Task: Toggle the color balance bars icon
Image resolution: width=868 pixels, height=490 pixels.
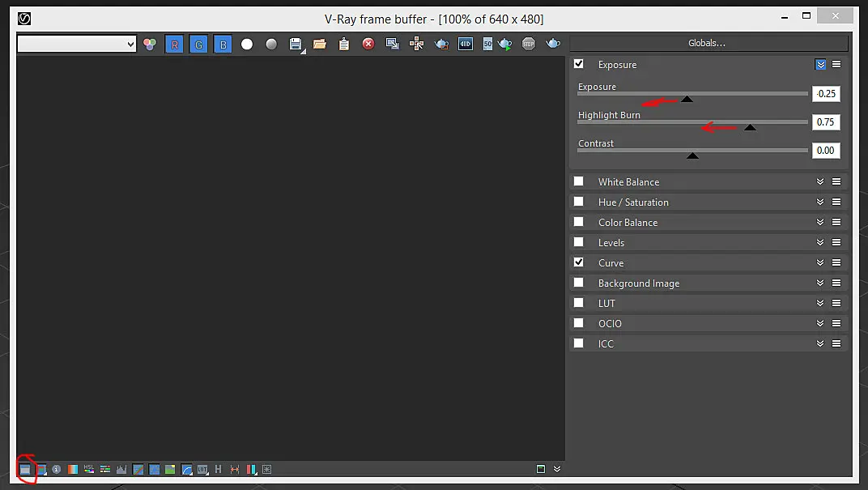Action: [105, 470]
